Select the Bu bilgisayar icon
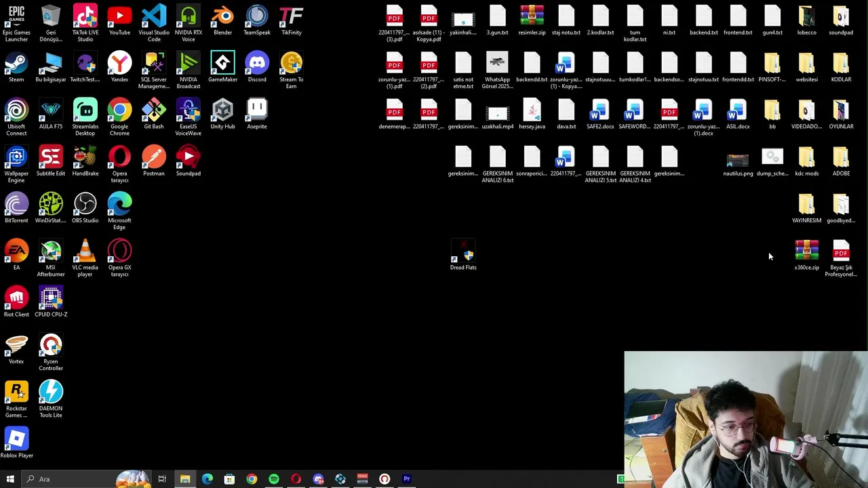The width and height of the screenshot is (868, 488). point(51,67)
